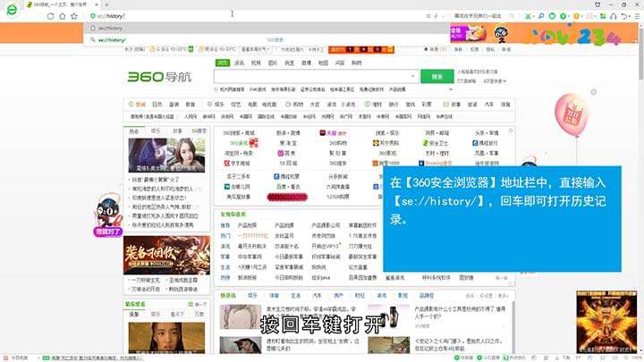644x362 pixels.
Task: Click the 360导航 page logo
Action: pos(159,77)
